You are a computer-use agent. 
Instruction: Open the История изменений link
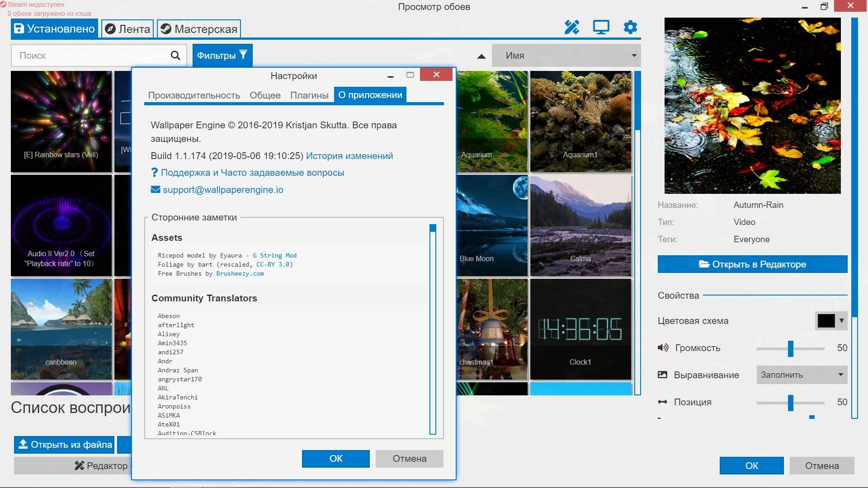(x=349, y=156)
